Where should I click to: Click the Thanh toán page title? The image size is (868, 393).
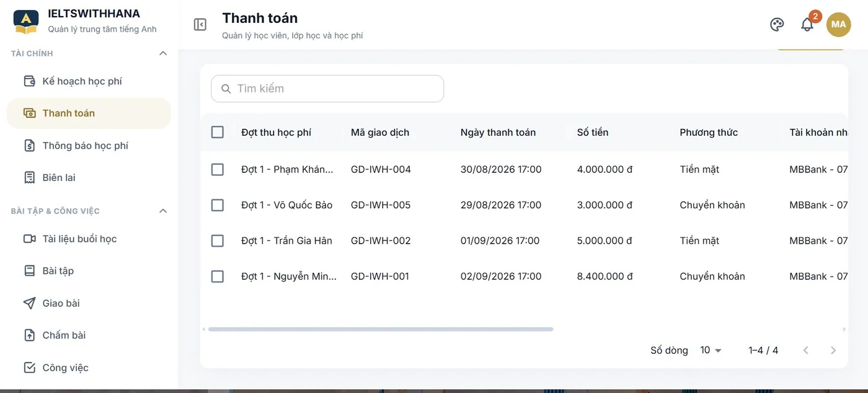click(x=260, y=19)
